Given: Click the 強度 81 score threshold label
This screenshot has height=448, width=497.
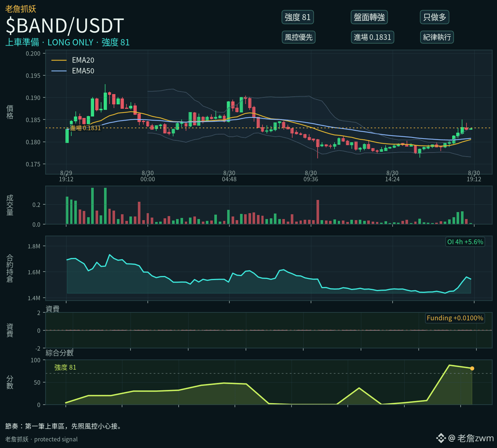Looking at the screenshot, I should [65, 367].
